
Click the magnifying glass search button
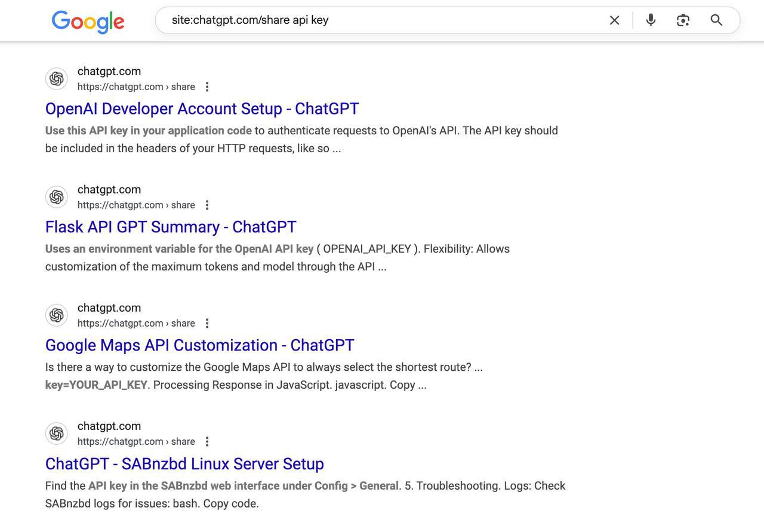pyautogui.click(x=716, y=20)
